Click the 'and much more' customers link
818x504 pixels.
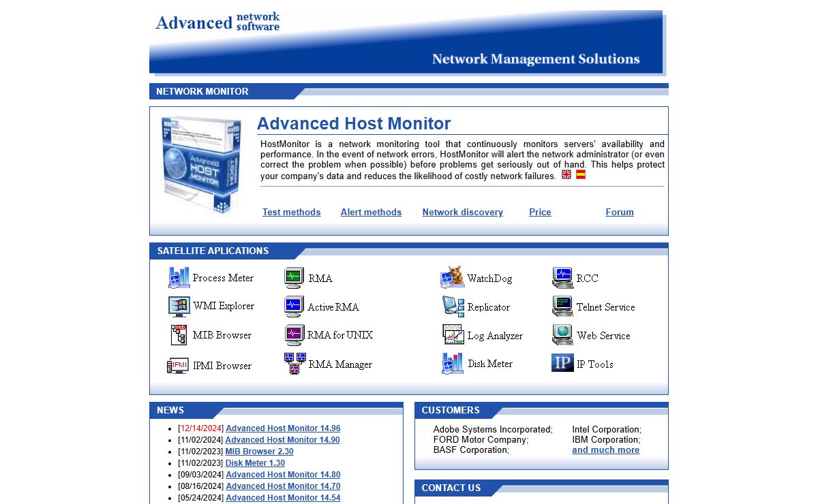pyautogui.click(x=606, y=450)
